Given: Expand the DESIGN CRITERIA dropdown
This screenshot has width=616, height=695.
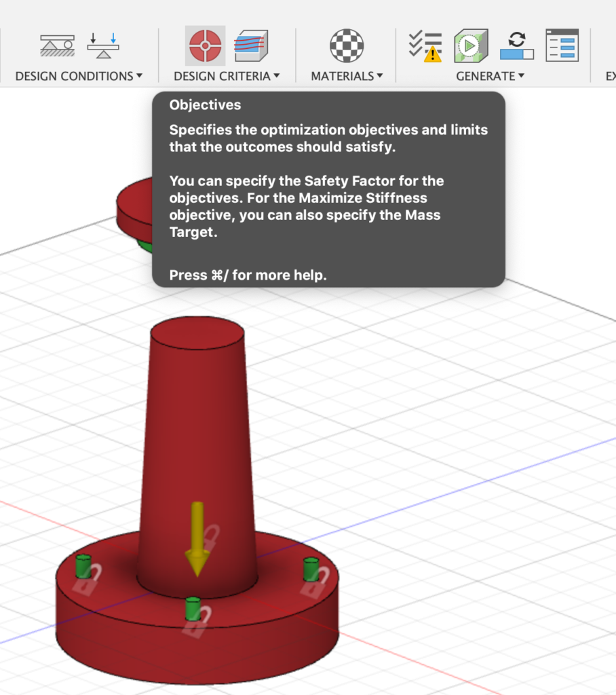Looking at the screenshot, I should coord(227,76).
